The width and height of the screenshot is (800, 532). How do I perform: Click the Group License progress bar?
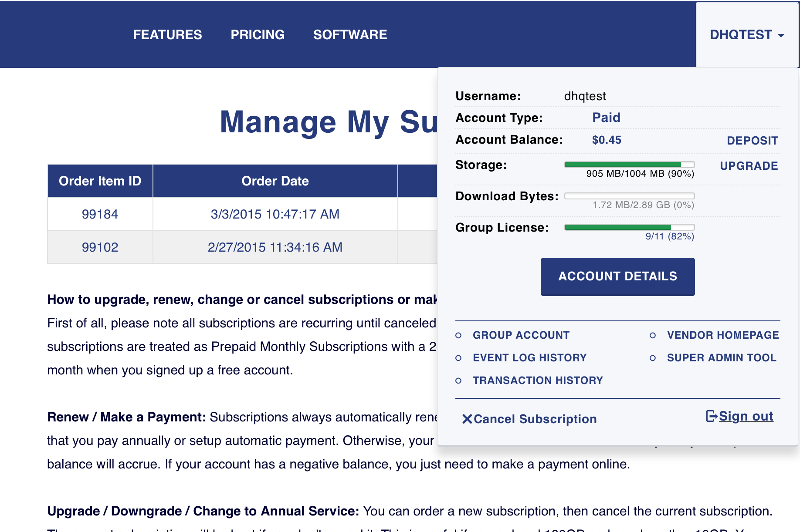629,227
